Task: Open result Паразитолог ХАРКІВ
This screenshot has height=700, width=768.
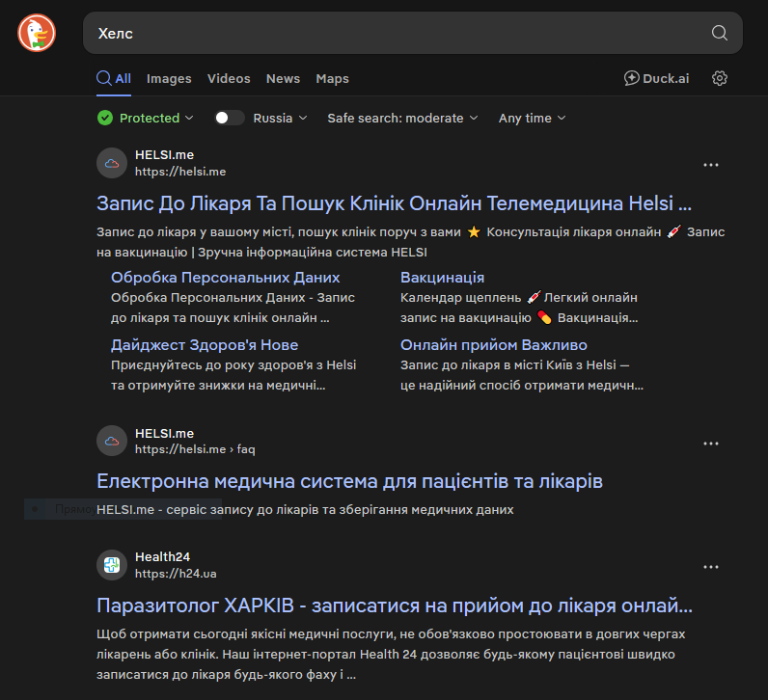Action: 395,606
